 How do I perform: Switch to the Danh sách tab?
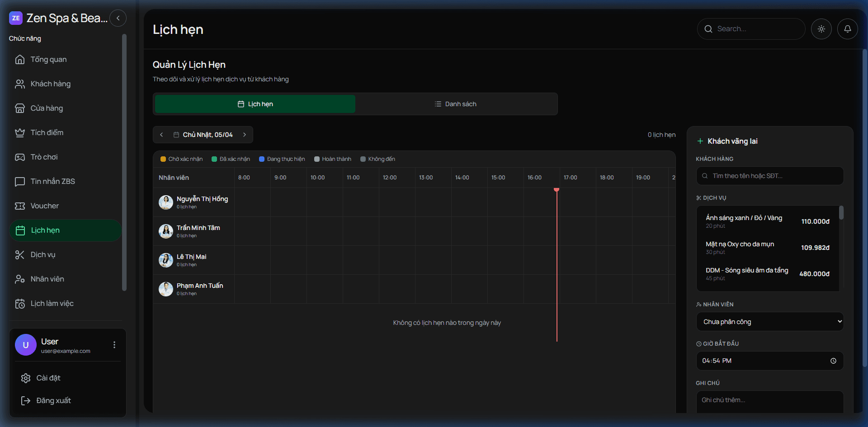[456, 104]
